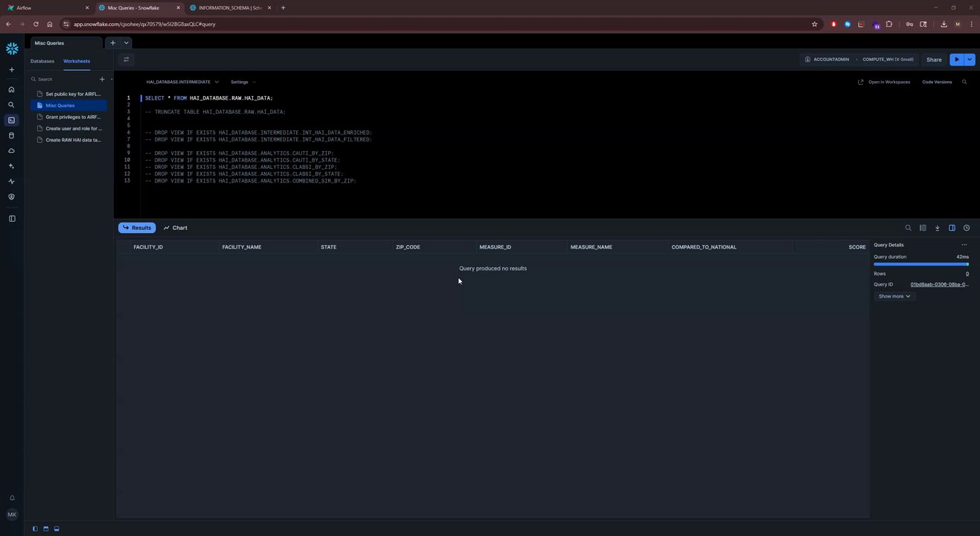Toggle the Query Details side panel
980x536 pixels.
pyautogui.click(x=952, y=228)
